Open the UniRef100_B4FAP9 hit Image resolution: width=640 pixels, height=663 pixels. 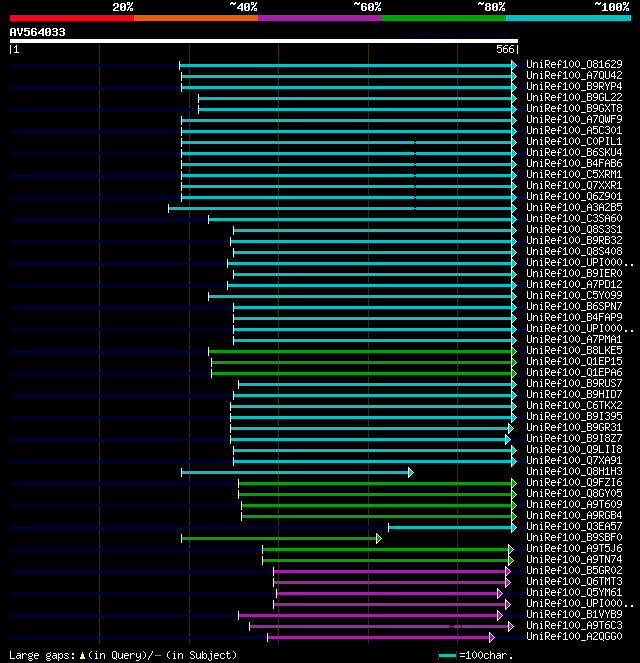574,317
